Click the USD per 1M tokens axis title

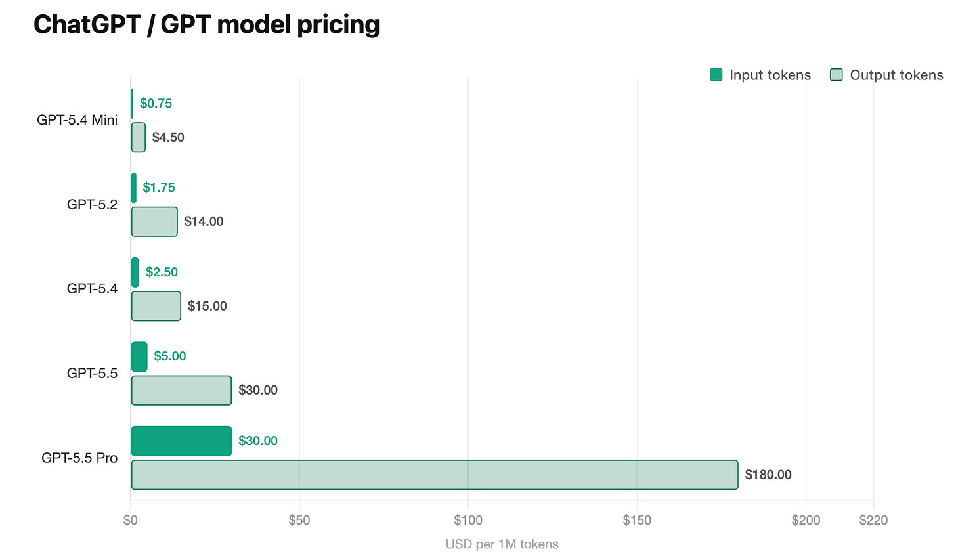click(x=502, y=544)
